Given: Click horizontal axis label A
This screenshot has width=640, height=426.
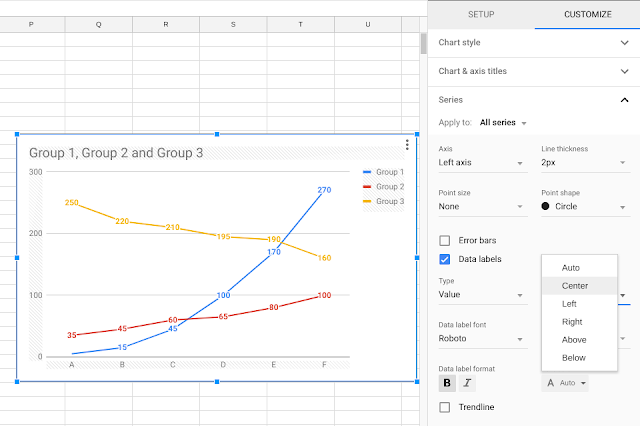Looking at the screenshot, I should point(71,364).
